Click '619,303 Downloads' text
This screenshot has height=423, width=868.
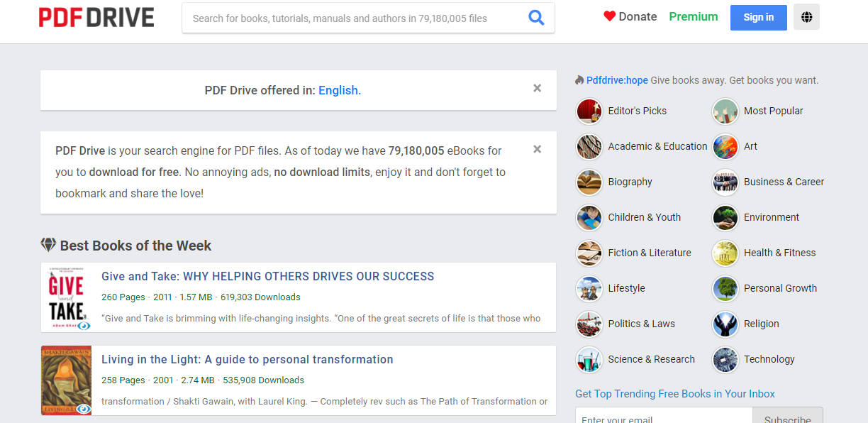pyautogui.click(x=260, y=297)
